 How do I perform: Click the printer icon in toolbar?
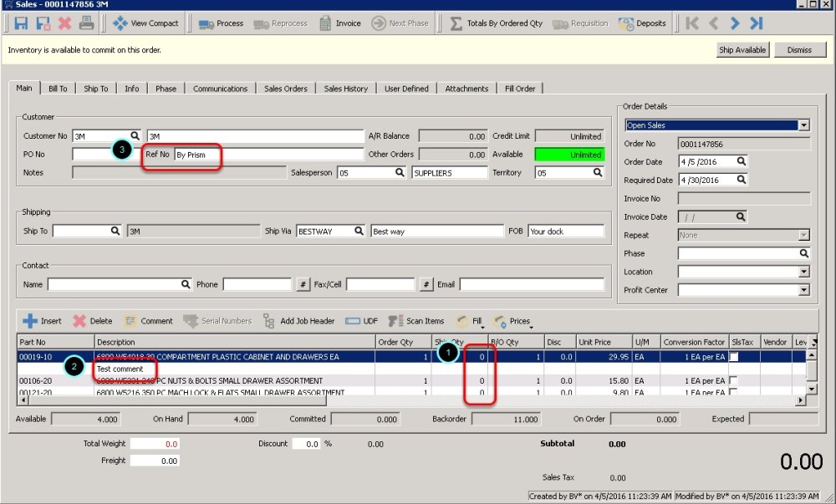tap(87, 23)
